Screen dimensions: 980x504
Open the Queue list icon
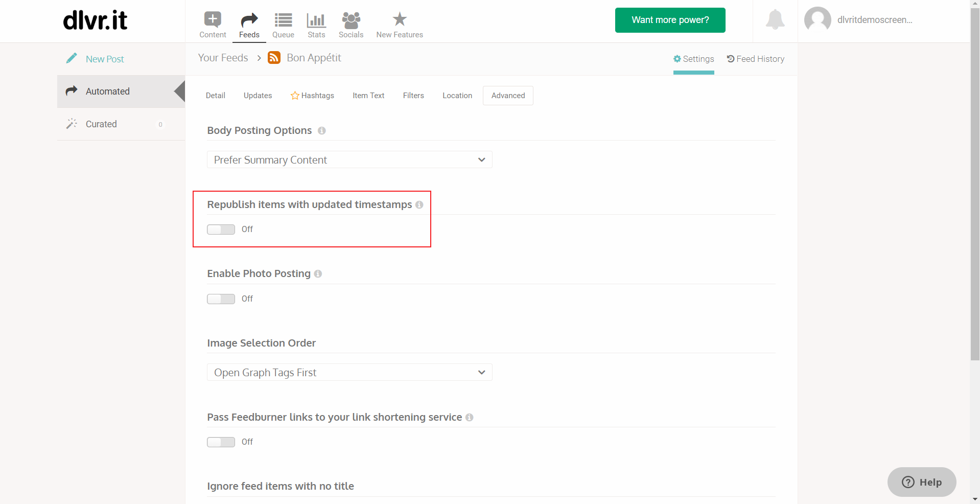coord(283,20)
